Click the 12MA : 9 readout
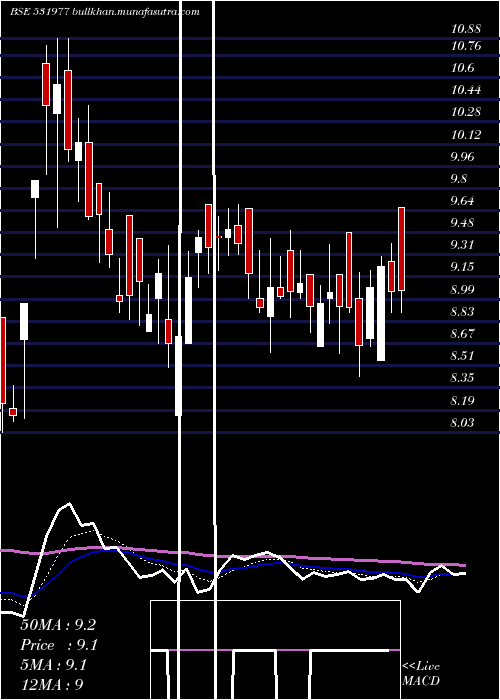 point(52,685)
